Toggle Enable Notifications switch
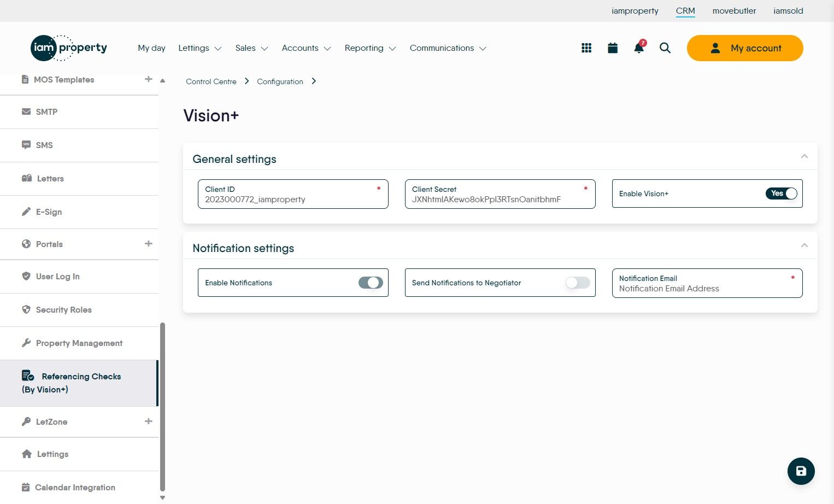 [x=371, y=283]
